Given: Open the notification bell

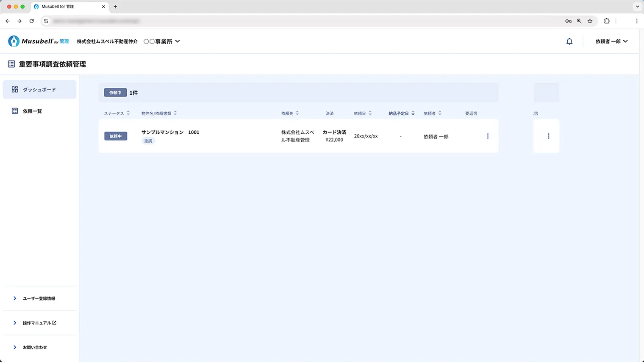Looking at the screenshot, I should (x=569, y=41).
